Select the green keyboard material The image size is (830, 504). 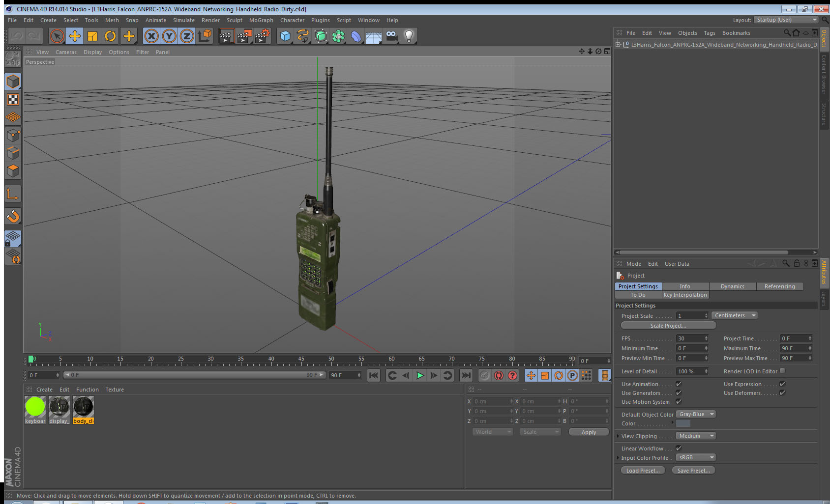coord(35,410)
